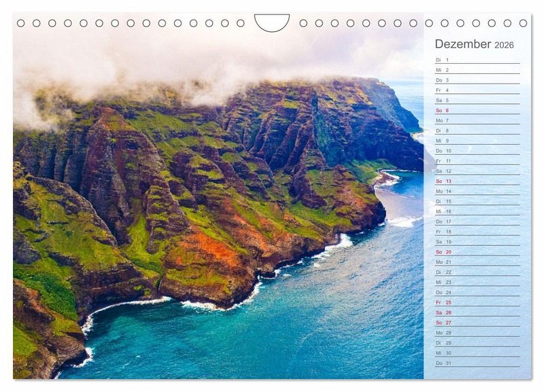Select the red 'So 27' date row
Screen dimensions: 544x392
[477, 323]
